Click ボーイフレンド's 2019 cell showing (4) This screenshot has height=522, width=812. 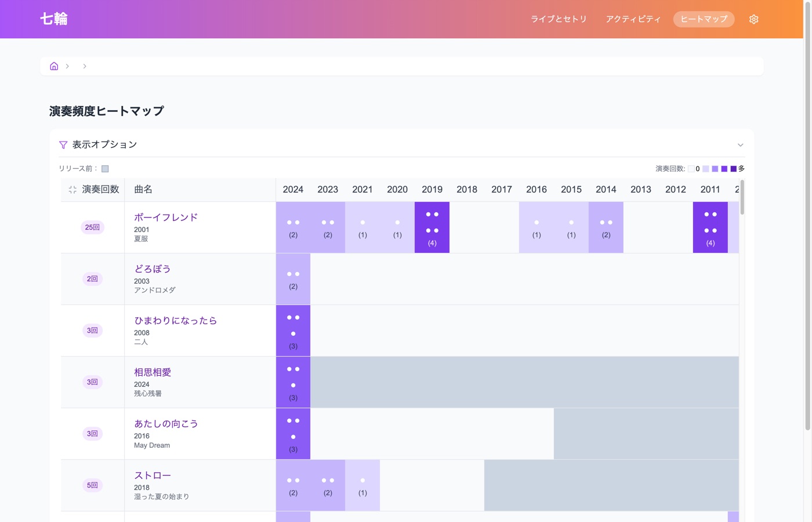pos(432,227)
